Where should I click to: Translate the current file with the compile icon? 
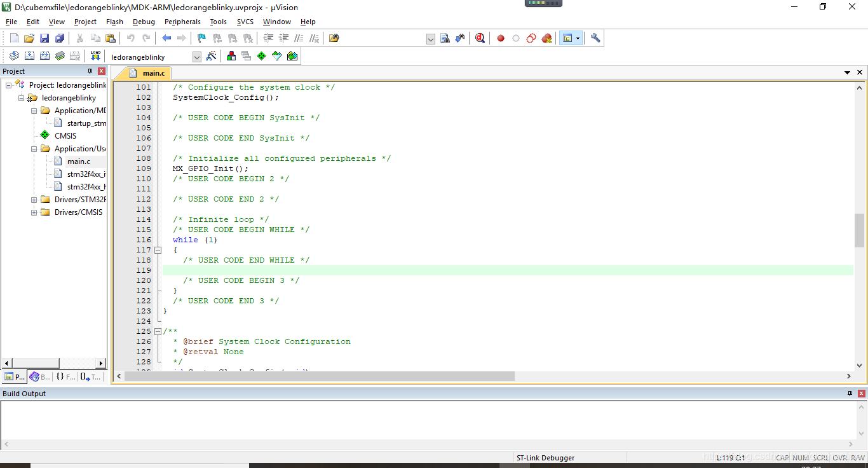14,56
